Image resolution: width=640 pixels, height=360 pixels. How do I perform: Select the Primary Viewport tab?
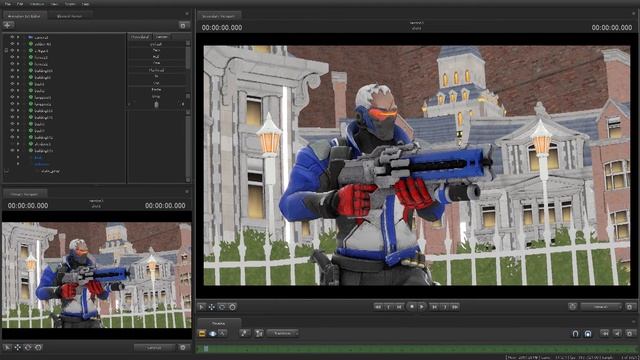point(24,194)
